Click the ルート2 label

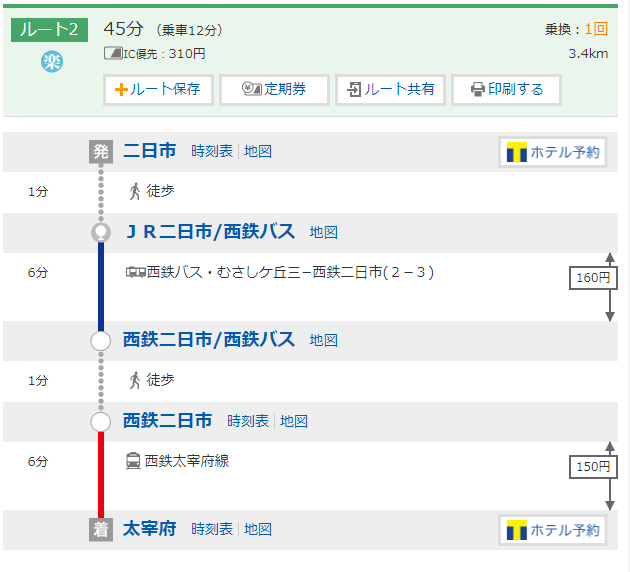tap(49, 30)
